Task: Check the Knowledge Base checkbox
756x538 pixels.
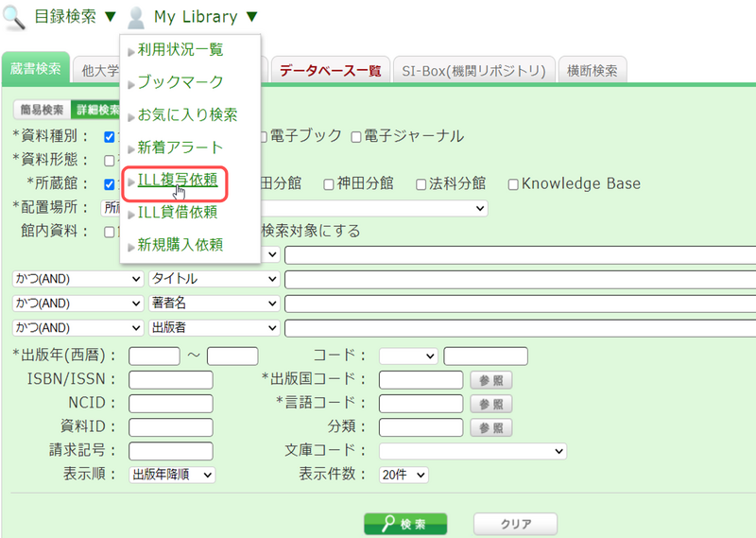Action: click(x=513, y=184)
